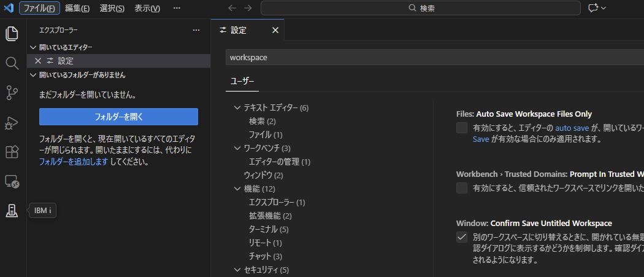Select ファイル (1) in settings tree
The image size is (644, 277).
coord(266,135)
